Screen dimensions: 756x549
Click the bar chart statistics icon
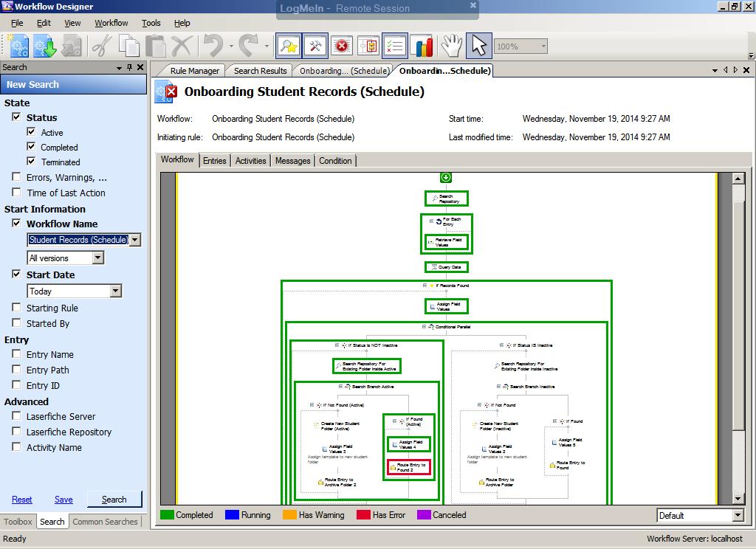point(422,46)
